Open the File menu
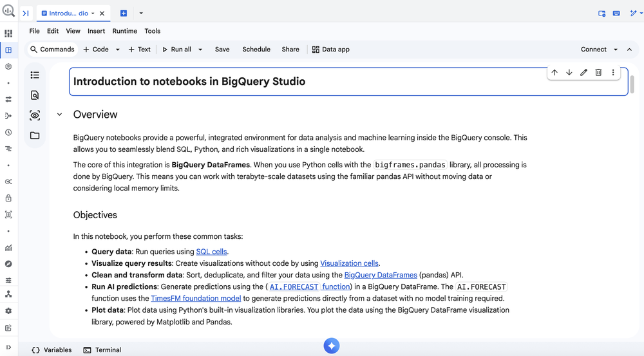This screenshot has width=644, height=356. pyautogui.click(x=35, y=31)
